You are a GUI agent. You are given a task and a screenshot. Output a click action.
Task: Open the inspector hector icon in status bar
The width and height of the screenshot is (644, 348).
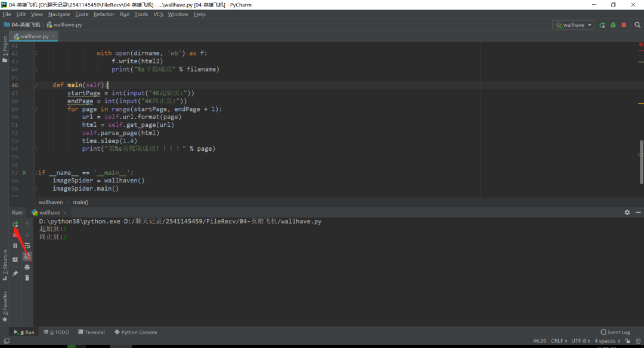[638, 341]
